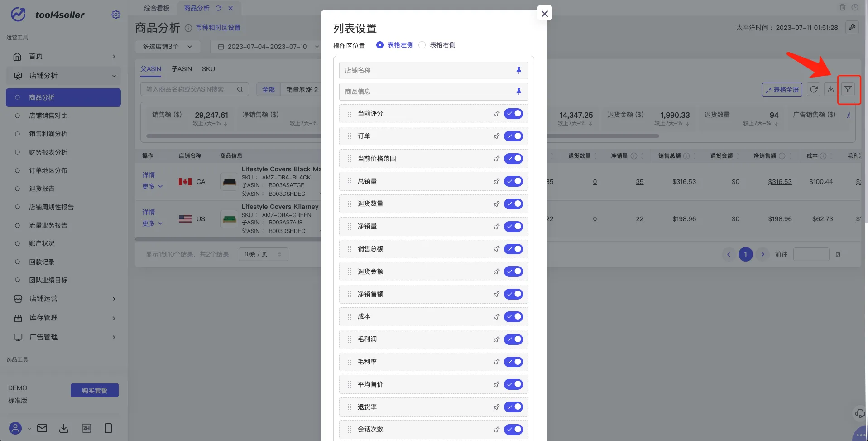Click the trash icon at top right
Viewport: 868px width, 441px height.
(x=843, y=7)
